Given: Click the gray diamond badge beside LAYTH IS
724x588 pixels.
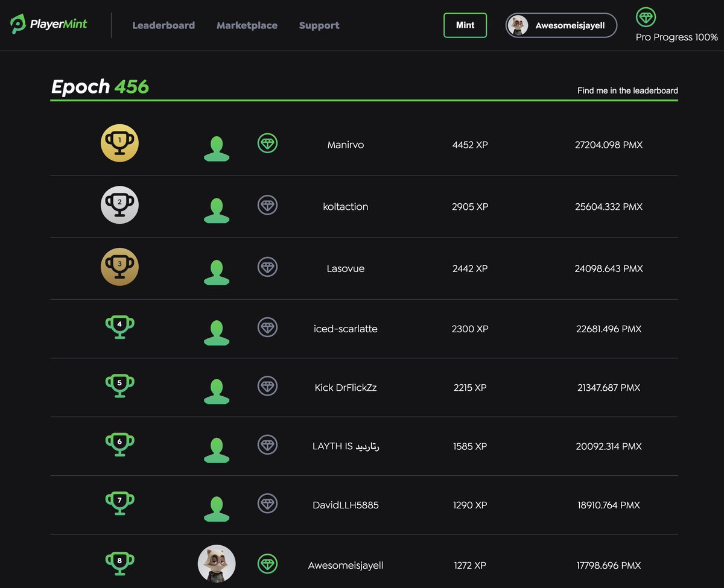Looking at the screenshot, I should pyautogui.click(x=268, y=445).
